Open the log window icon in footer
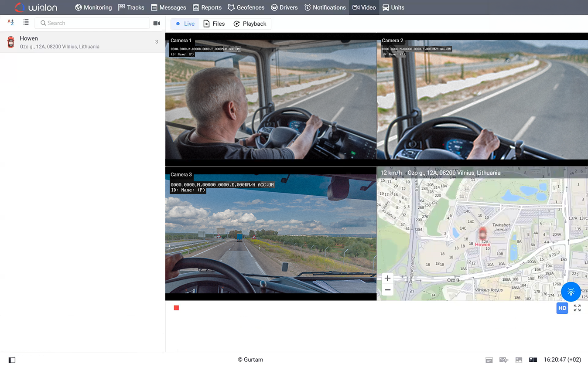 pos(489,360)
